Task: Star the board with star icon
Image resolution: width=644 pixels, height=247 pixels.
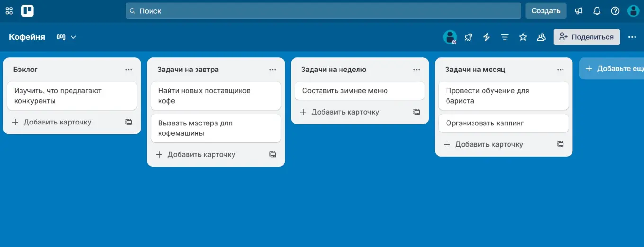Action: tap(523, 37)
